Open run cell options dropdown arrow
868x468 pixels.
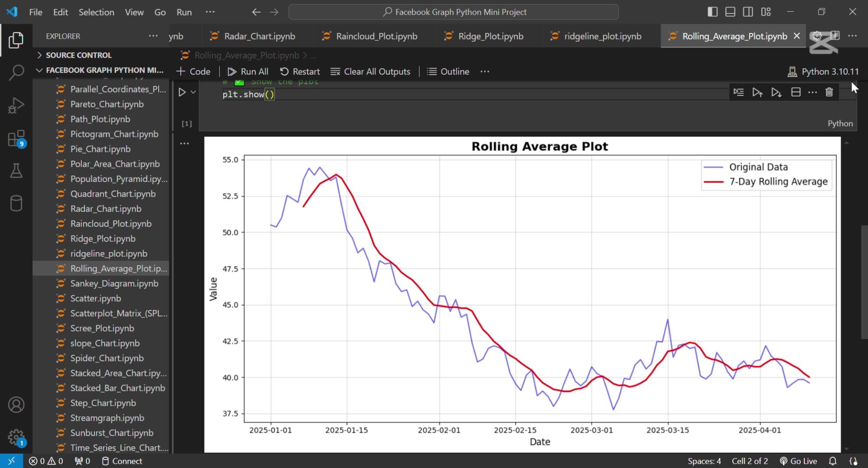point(193,92)
